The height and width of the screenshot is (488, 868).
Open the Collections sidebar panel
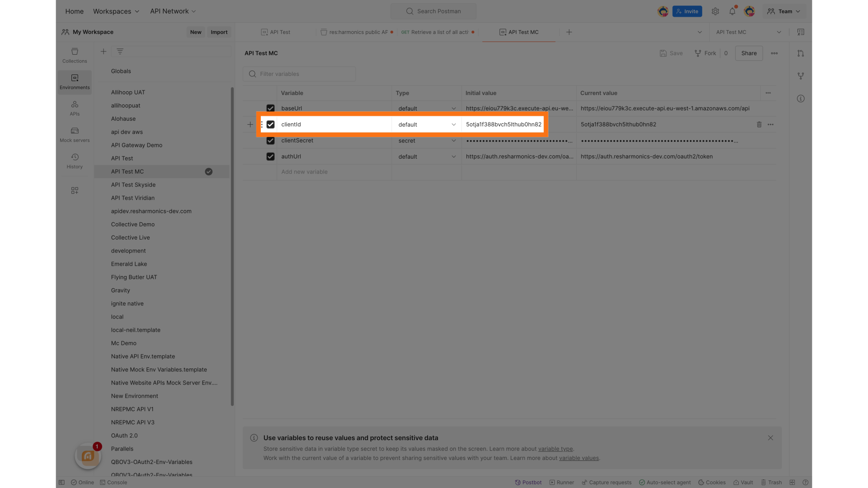75,55
